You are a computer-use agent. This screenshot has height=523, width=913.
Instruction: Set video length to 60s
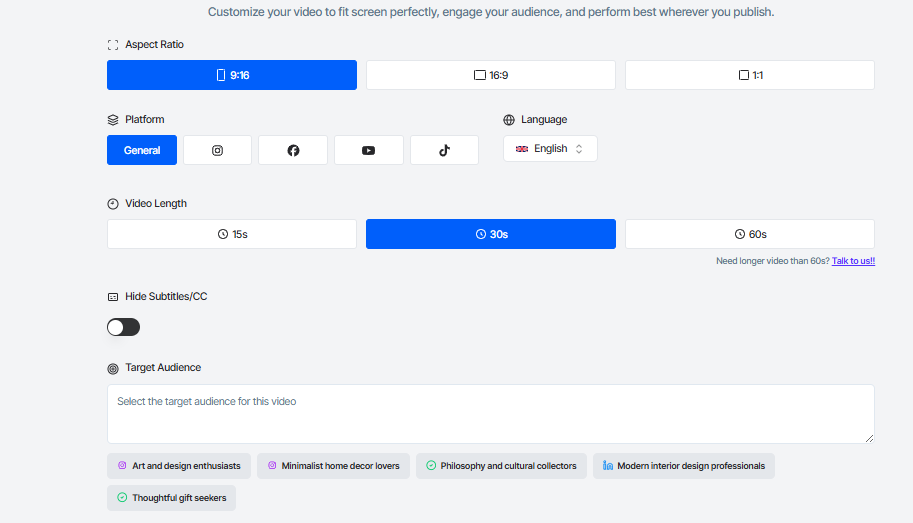(x=750, y=234)
